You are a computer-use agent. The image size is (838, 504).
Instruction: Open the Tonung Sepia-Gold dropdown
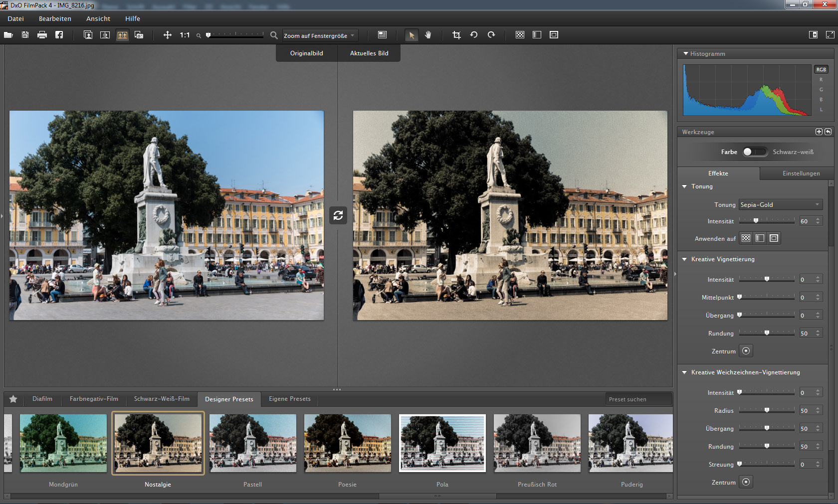pyautogui.click(x=780, y=205)
